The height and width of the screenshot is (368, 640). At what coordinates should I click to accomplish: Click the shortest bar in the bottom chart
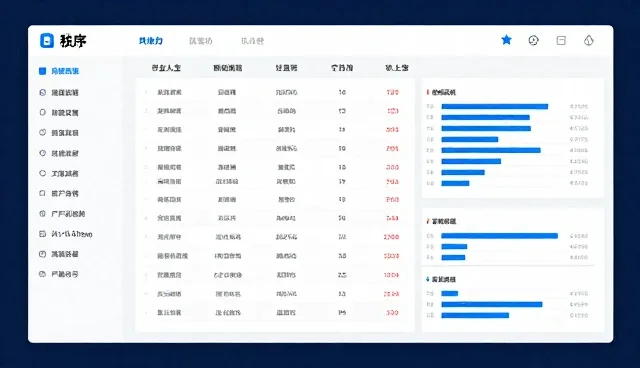(450, 293)
